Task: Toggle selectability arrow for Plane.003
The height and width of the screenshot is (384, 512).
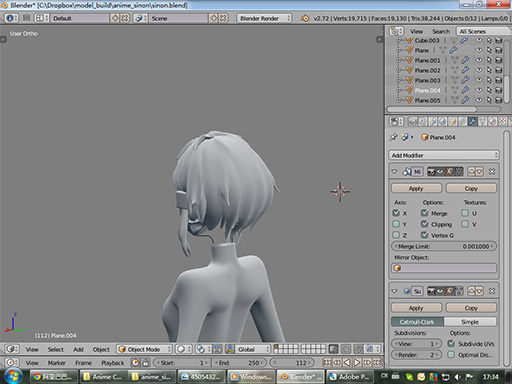Action: [x=489, y=80]
